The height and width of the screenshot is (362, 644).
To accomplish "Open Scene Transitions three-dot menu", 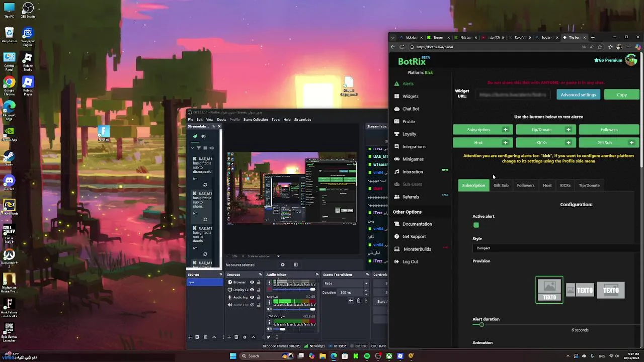I will 366,301.
